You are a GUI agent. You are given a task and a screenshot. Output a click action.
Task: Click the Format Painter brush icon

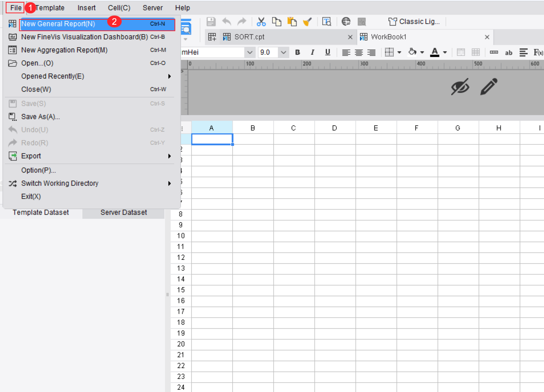coord(307,22)
